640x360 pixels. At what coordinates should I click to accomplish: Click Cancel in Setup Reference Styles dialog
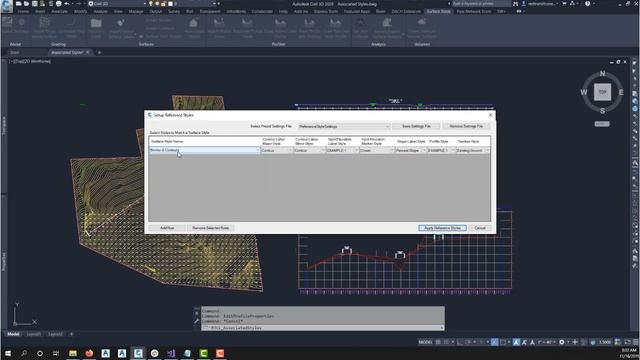click(480, 228)
